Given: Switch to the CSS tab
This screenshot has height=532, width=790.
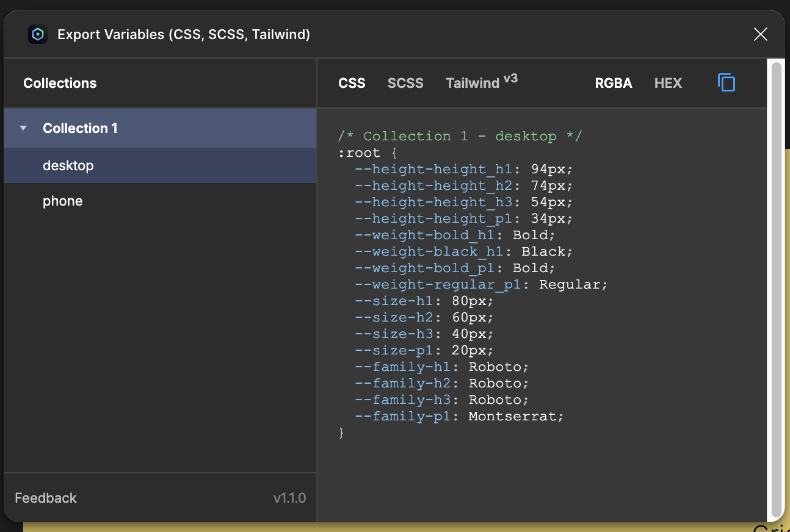Looking at the screenshot, I should (352, 83).
